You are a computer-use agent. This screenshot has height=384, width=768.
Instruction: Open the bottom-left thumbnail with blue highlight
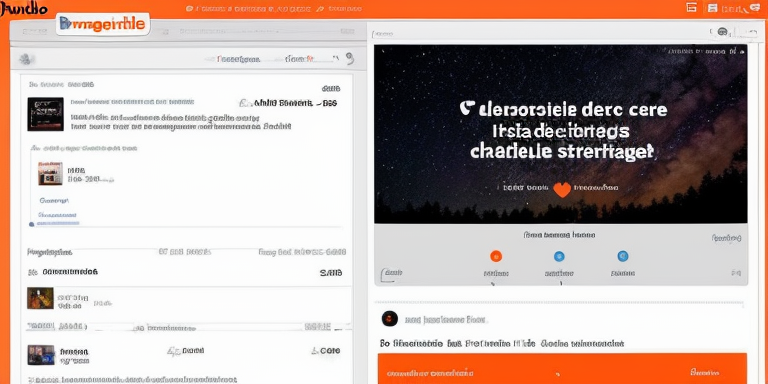click(x=41, y=355)
